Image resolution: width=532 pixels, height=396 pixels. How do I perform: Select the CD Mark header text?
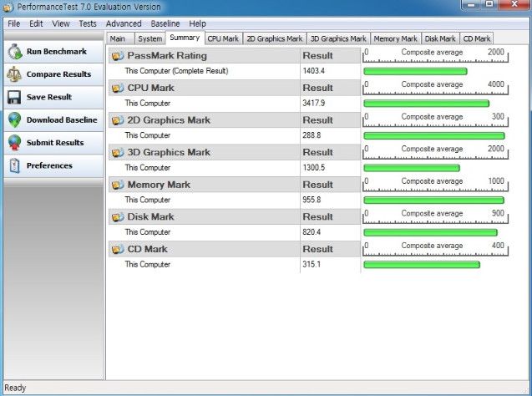coord(147,249)
